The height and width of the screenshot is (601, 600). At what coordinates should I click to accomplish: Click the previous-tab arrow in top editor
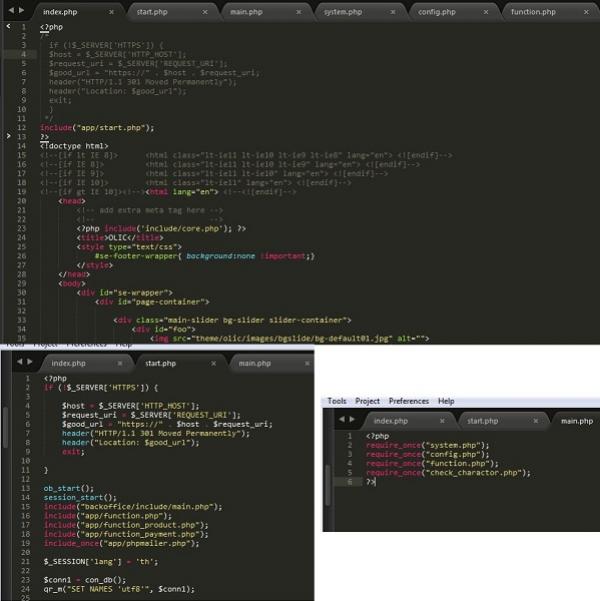click(x=11, y=10)
